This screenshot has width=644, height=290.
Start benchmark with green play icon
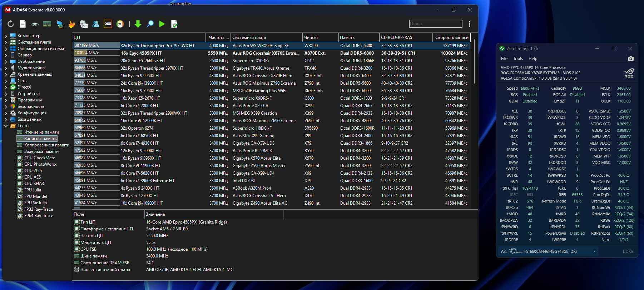162,24
